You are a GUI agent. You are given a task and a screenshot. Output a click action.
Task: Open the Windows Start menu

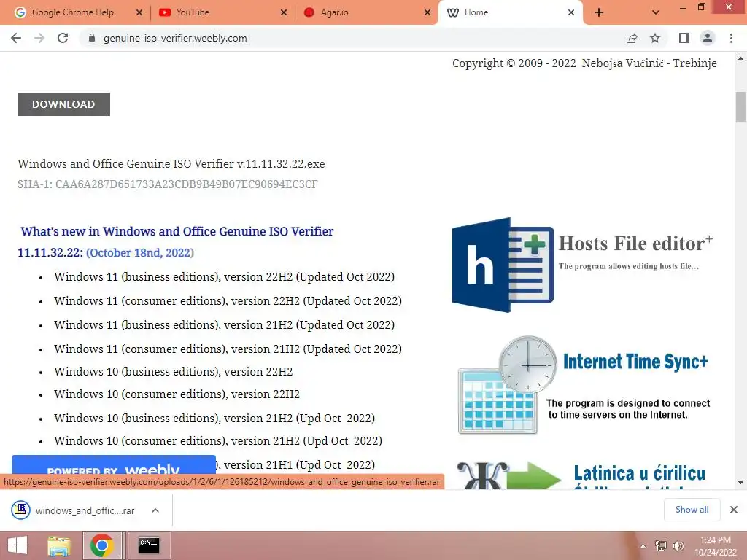pyautogui.click(x=18, y=545)
